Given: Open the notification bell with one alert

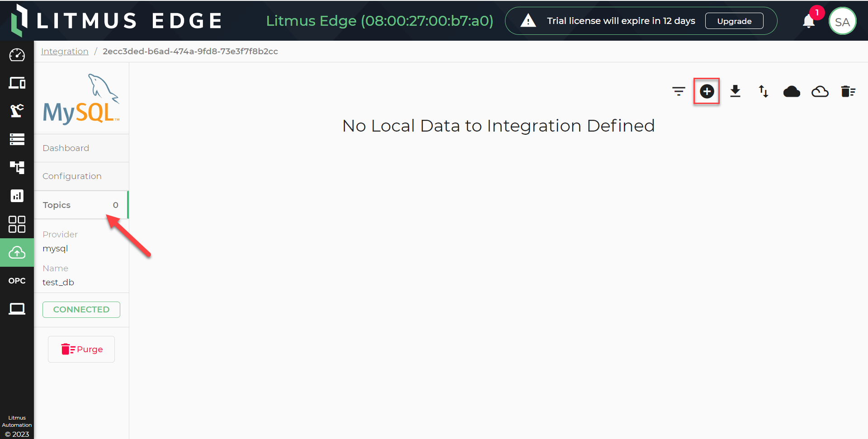Looking at the screenshot, I should coord(808,21).
